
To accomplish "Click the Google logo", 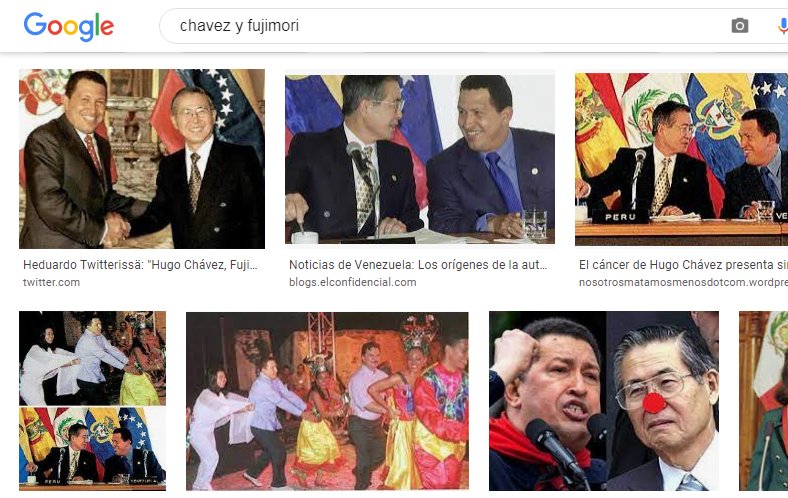I will [x=69, y=26].
